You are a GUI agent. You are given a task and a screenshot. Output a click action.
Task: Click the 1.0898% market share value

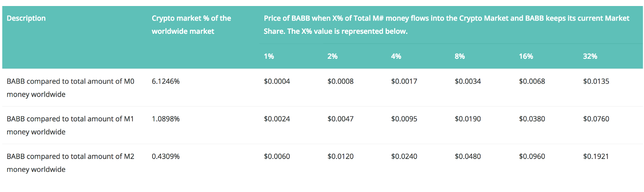[166, 119]
